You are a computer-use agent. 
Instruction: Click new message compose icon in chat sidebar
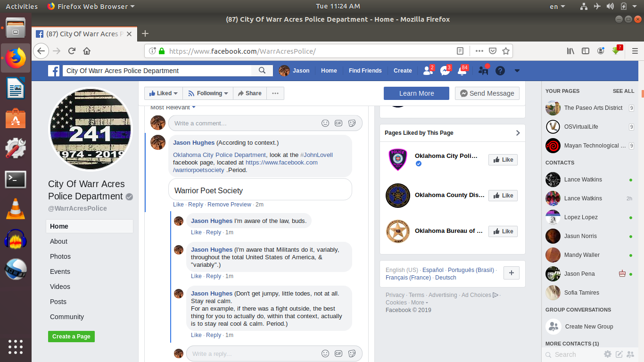[x=619, y=354]
